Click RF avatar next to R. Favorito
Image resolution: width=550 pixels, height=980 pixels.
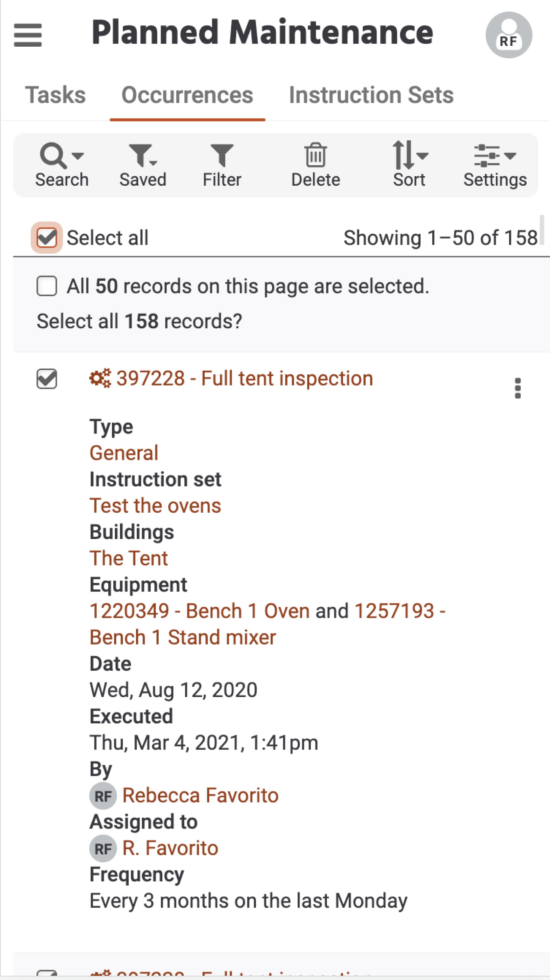pyautogui.click(x=103, y=848)
